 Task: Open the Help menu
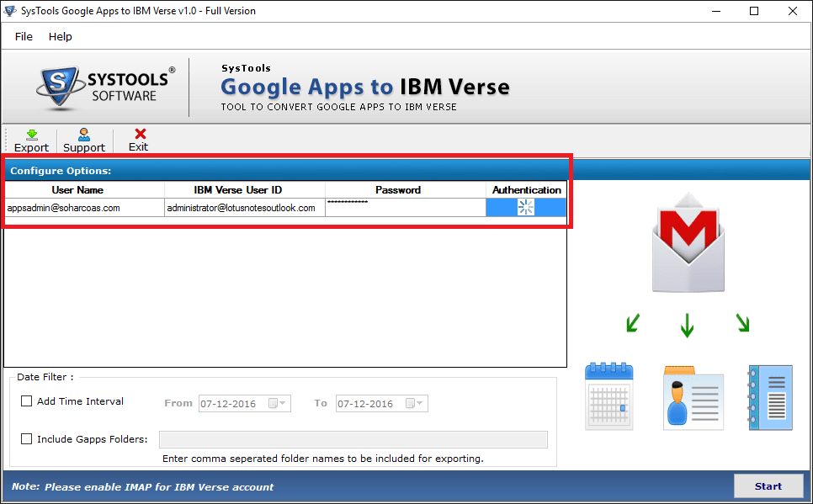tap(60, 36)
